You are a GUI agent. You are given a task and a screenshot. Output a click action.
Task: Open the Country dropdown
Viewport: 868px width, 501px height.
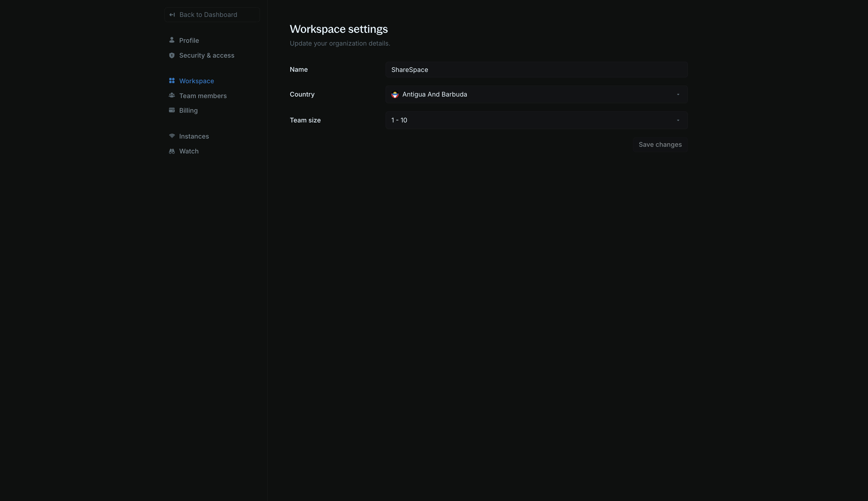click(536, 94)
